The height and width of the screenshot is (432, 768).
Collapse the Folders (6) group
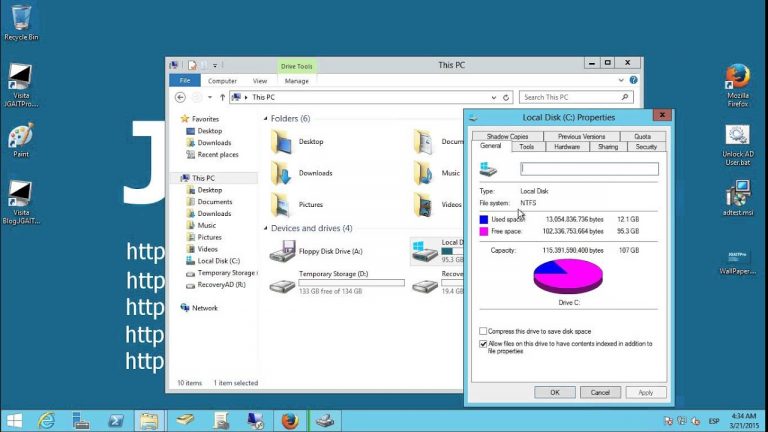(265, 119)
